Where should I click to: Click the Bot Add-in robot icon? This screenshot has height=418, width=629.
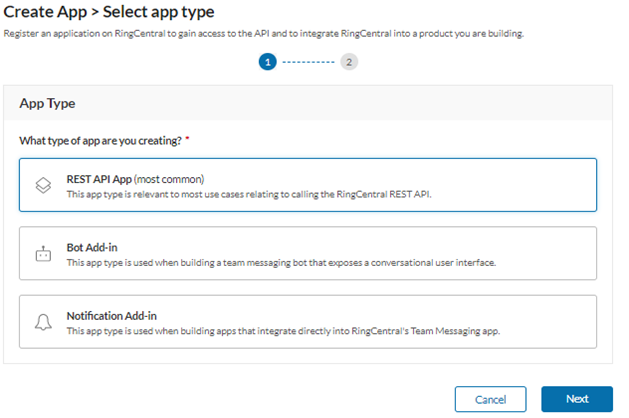pos(43,254)
